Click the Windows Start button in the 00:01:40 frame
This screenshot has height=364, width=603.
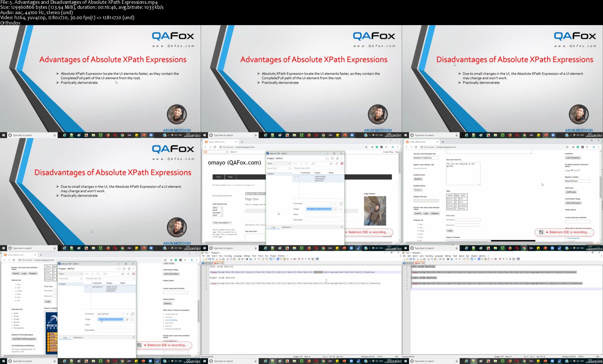point(3,135)
